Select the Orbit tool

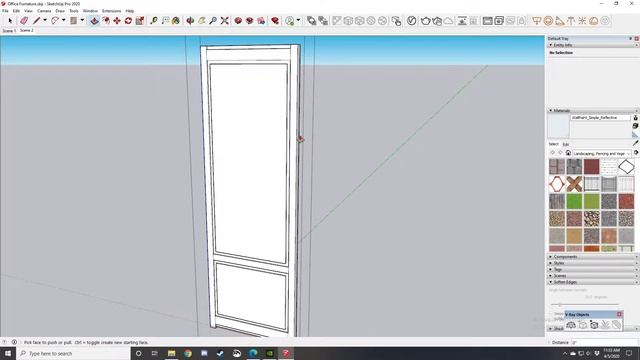tap(190, 20)
